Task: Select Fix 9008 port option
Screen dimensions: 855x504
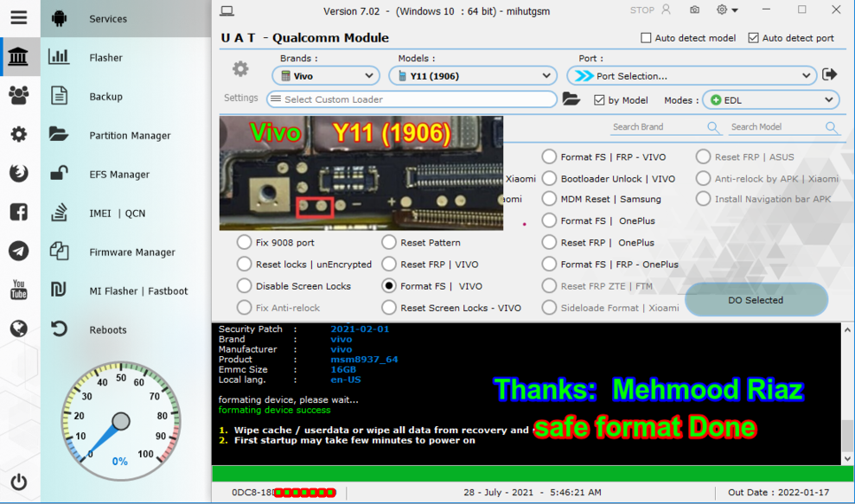Action: [245, 242]
